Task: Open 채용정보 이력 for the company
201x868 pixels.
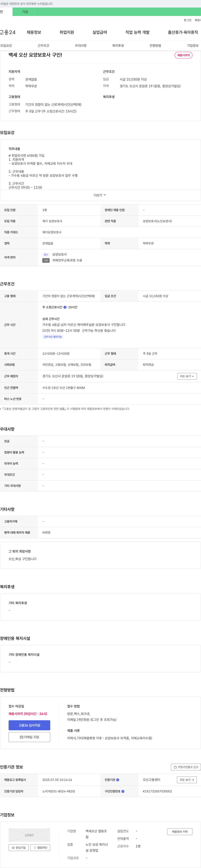Action: [180, 832]
